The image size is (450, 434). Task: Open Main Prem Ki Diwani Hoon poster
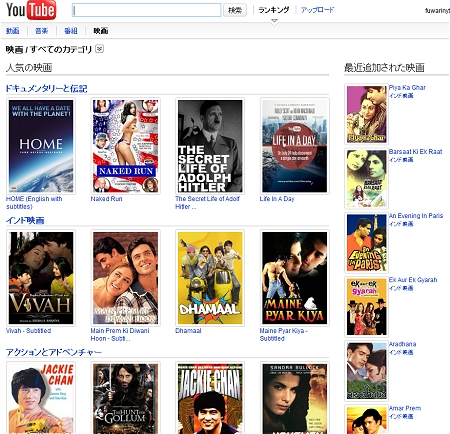[126, 278]
